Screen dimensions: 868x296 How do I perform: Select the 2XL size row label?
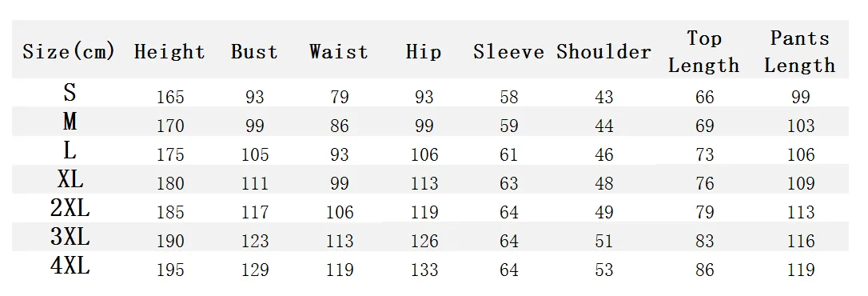(70, 208)
